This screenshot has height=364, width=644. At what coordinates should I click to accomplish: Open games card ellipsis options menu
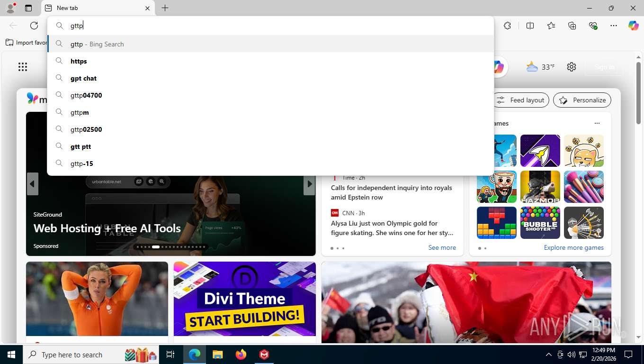[x=597, y=123]
